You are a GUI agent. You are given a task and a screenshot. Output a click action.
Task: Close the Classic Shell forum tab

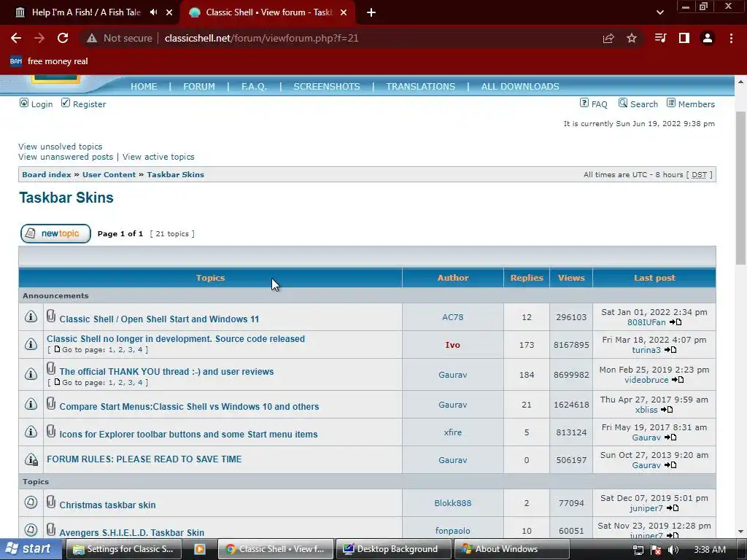coord(344,12)
